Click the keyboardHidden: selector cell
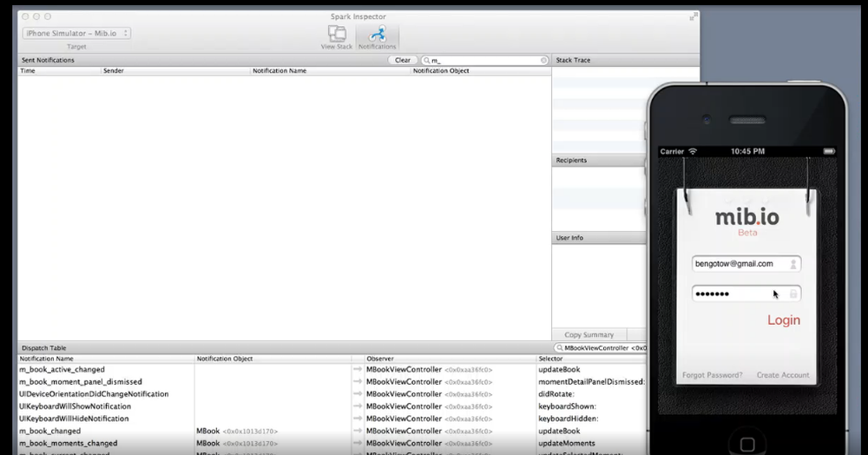 coord(569,419)
